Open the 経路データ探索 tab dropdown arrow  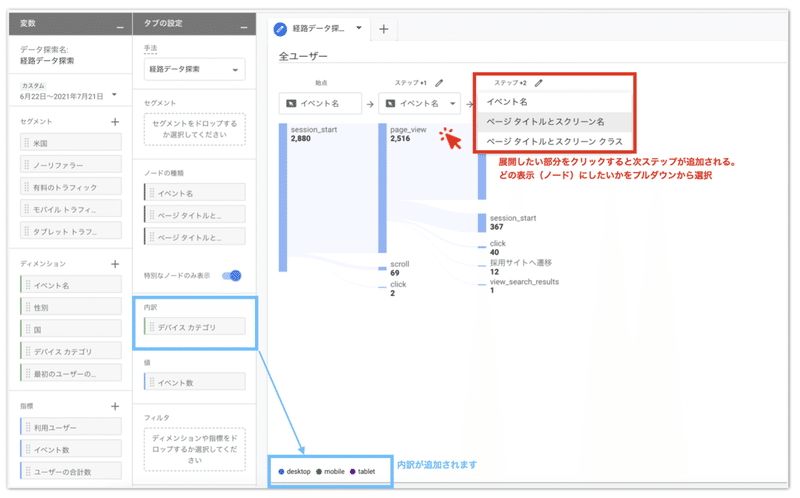(x=359, y=28)
